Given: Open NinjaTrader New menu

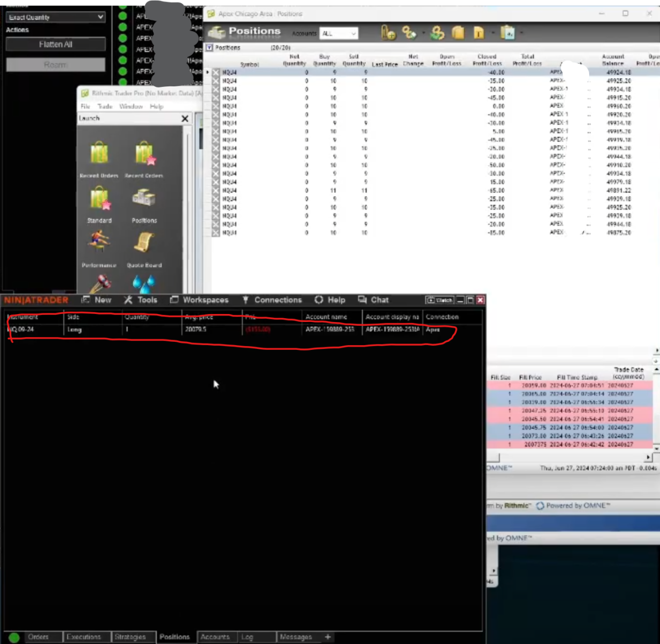Looking at the screenshot, I should 96,300.
